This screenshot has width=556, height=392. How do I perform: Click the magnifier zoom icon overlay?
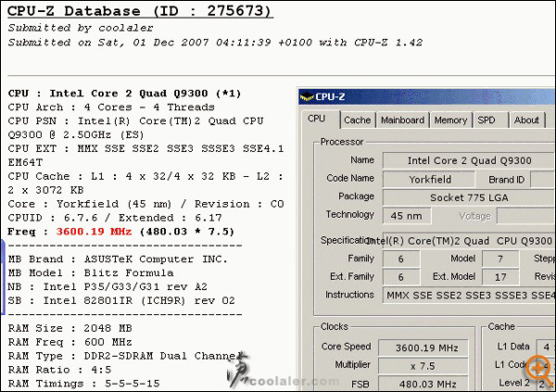click(538, 371)
